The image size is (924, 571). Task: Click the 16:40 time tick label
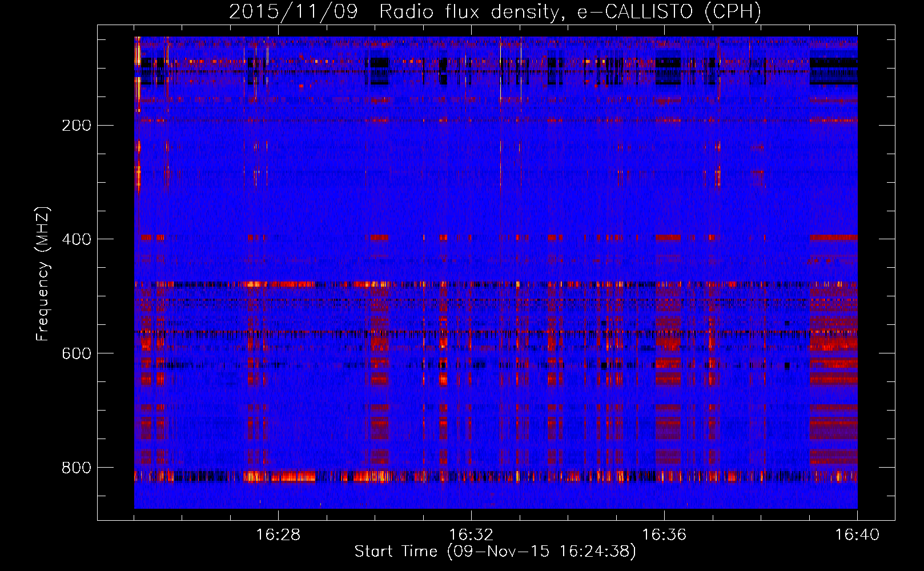tap(857, 535)
